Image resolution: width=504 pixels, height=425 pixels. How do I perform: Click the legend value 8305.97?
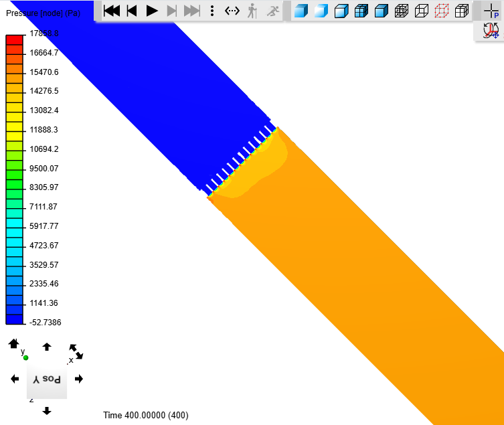tap(44, 187)
